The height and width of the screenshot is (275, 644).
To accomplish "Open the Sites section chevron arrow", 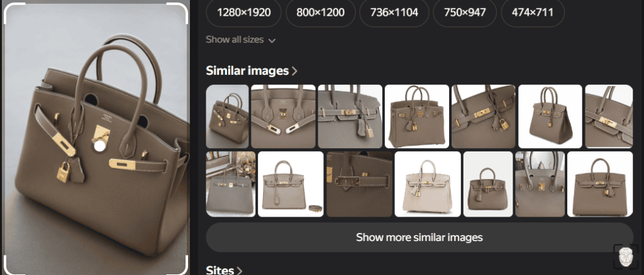I will point(240,271).
